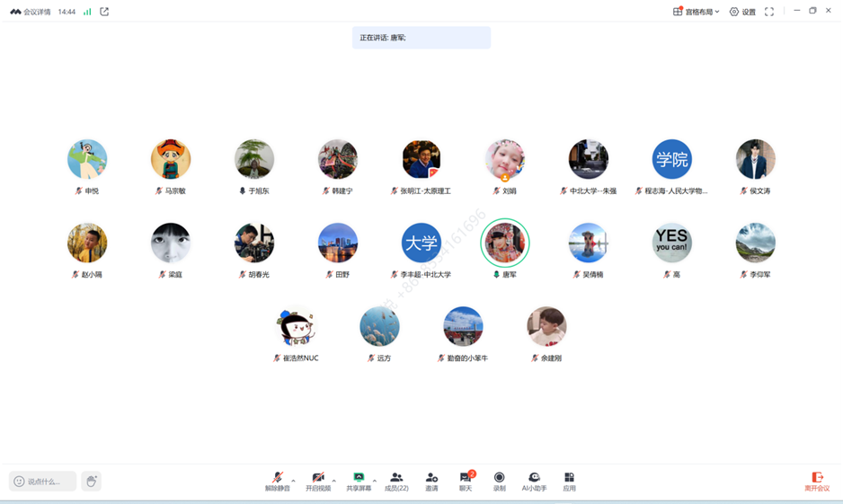Screen dimensions: 843x504
Task: Enter fullscreen mode via top-right icon
Action: 769,12
